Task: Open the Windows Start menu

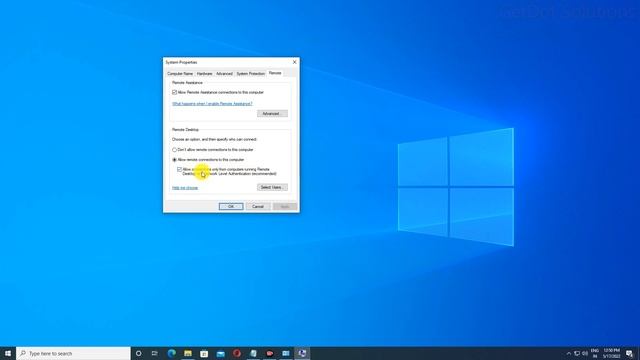Action: [x=8, y=353]
